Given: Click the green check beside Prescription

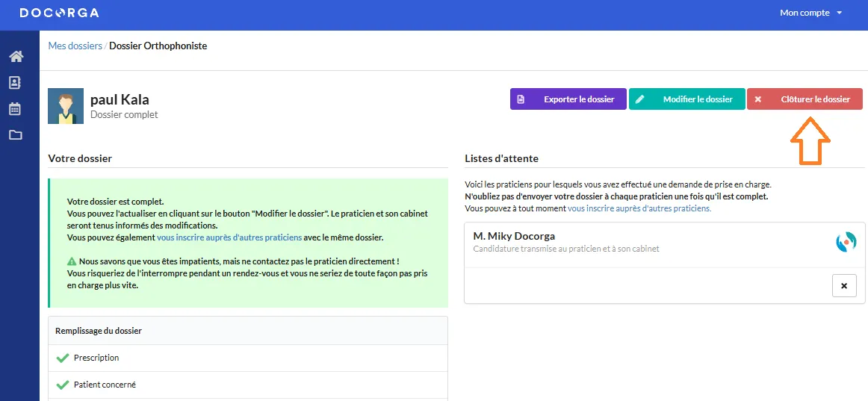Looking at the screenshot, I should pos(63,358).
